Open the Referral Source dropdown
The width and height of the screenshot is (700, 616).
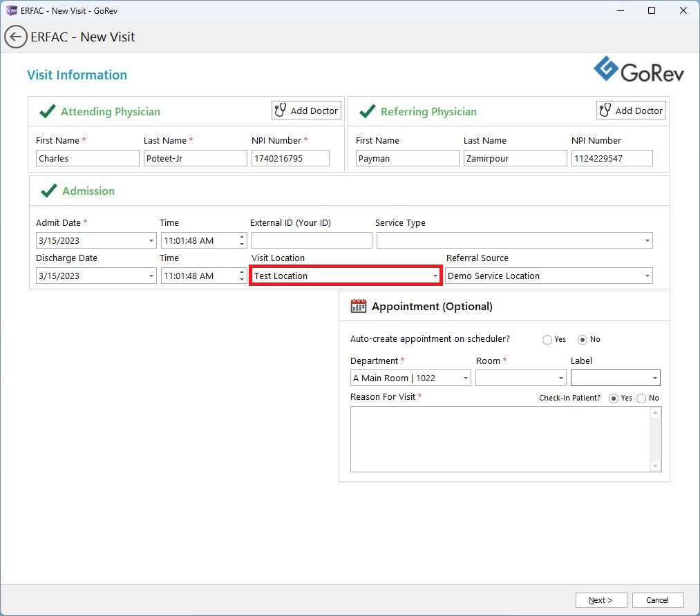coord(647,276)
